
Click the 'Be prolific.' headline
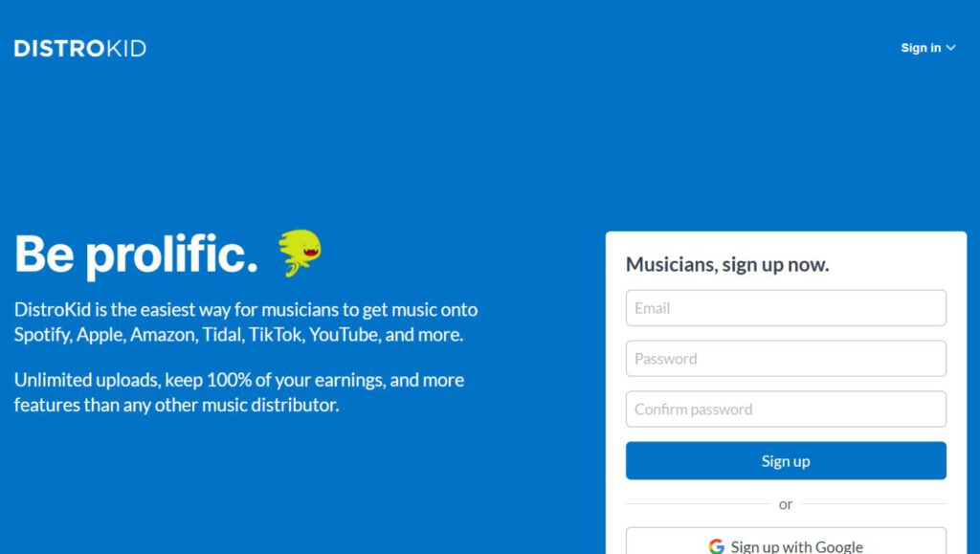tap(136, 255)
